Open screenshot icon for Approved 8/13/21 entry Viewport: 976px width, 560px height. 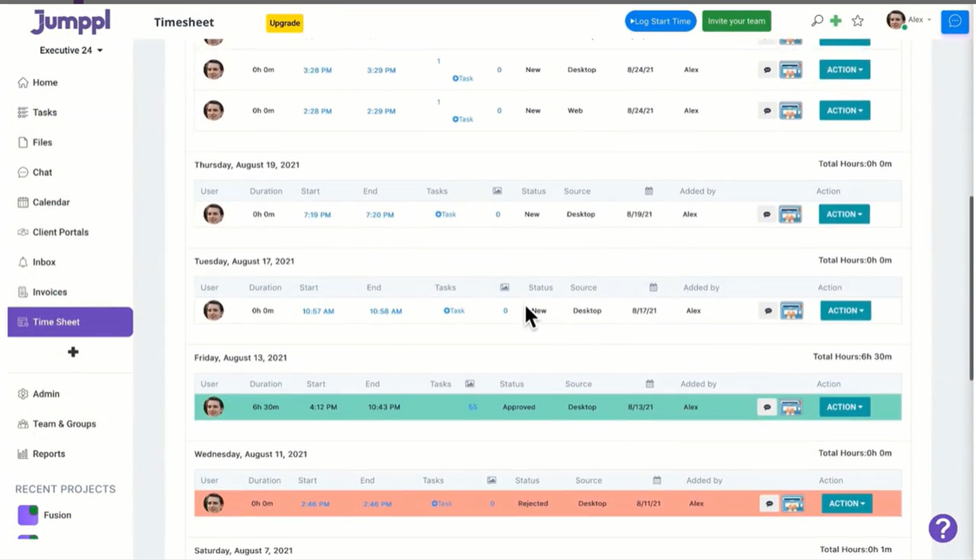click(x=791, y=407)
